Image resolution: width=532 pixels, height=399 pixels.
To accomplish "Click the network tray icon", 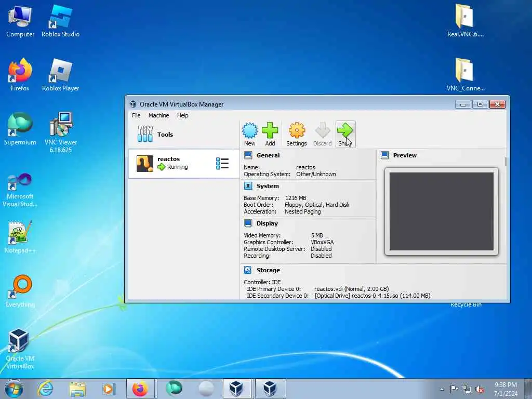I will (467, 390).
